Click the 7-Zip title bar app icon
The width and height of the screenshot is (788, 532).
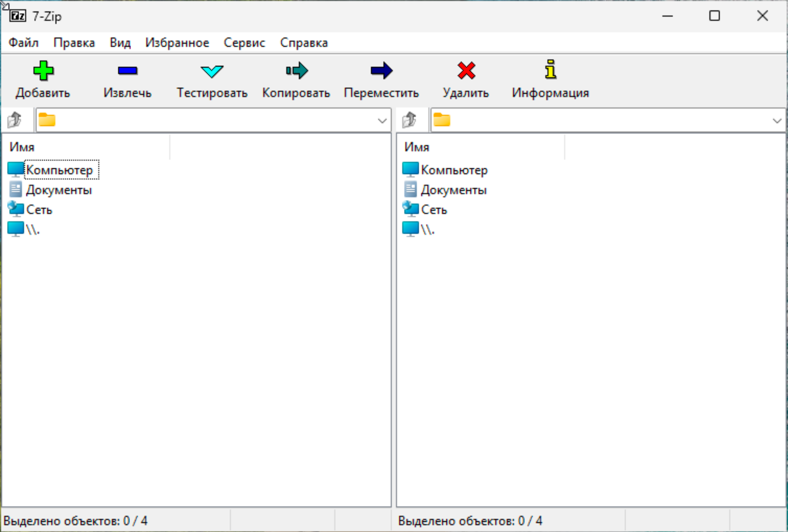[18, 16]
